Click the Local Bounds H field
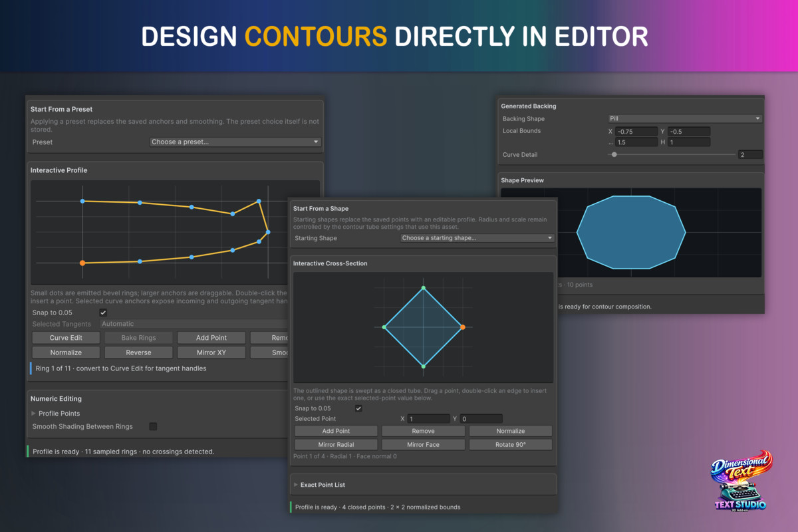This screenshot has width=798, height=532. coord(689,142)
